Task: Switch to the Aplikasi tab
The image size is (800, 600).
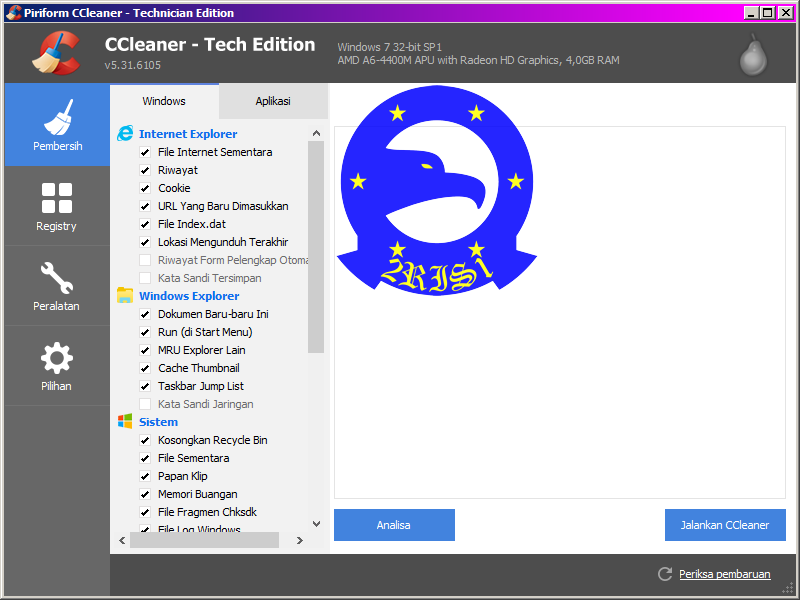Action: 273,101
